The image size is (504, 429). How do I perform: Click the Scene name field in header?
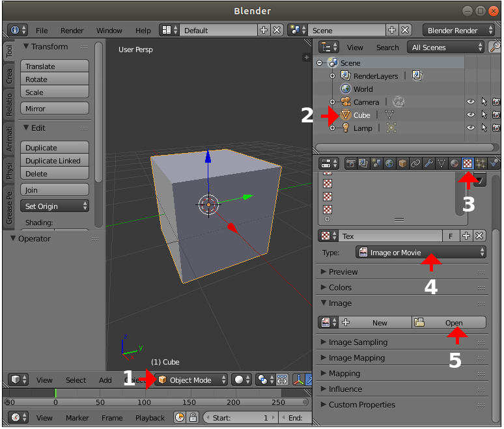coord(346,30)
